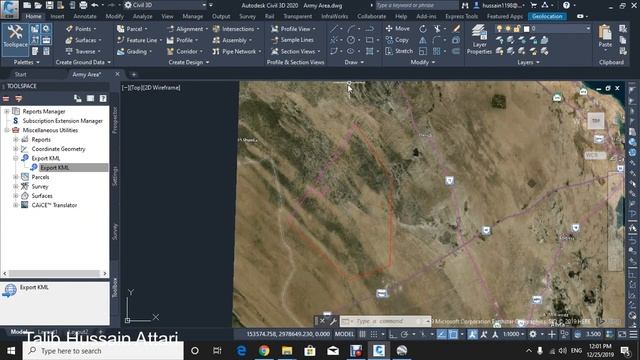The width and height of the screenshot is (640, 360).
Task: Click the Toolspace help icon
Action: tap(103, 98)
